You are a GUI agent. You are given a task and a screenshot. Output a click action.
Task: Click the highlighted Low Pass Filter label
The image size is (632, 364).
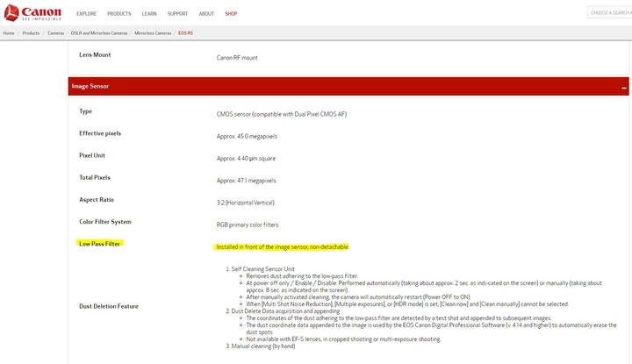coord(99,244)
